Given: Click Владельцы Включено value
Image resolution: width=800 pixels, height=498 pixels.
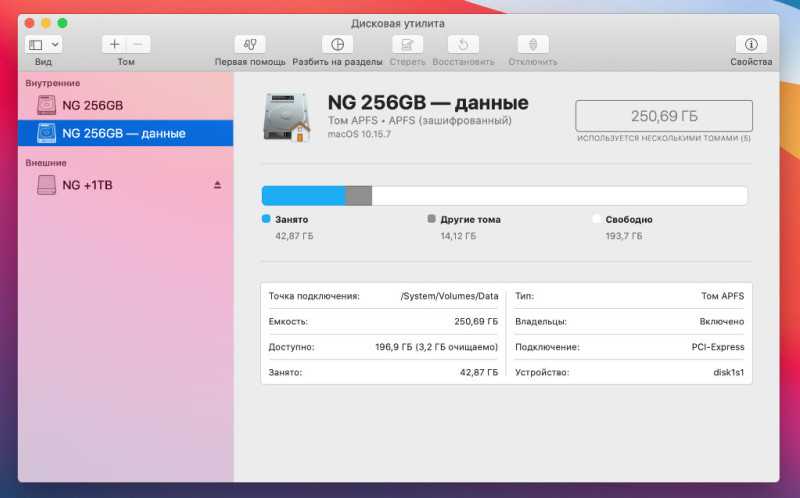Looking at the screenshot, I should pos(722,322).
